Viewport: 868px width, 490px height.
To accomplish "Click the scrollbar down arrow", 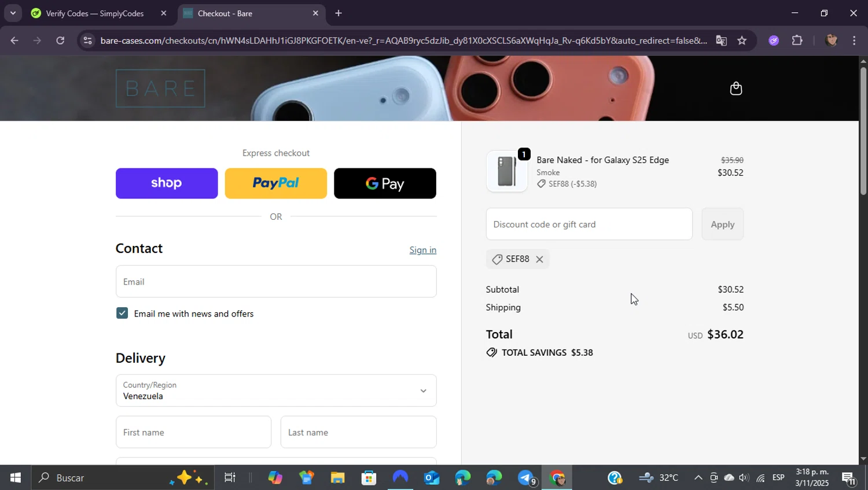I will (863, 459).
